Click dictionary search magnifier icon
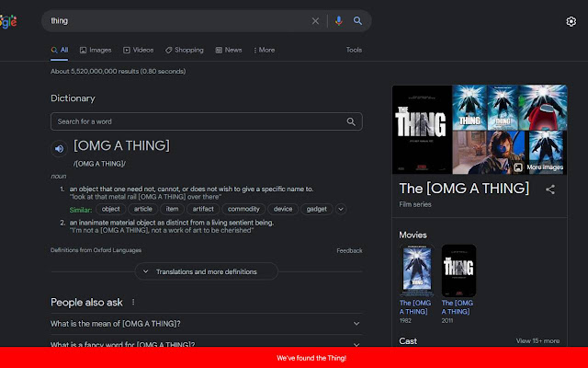Screen dimensions: 588x368 351,121
